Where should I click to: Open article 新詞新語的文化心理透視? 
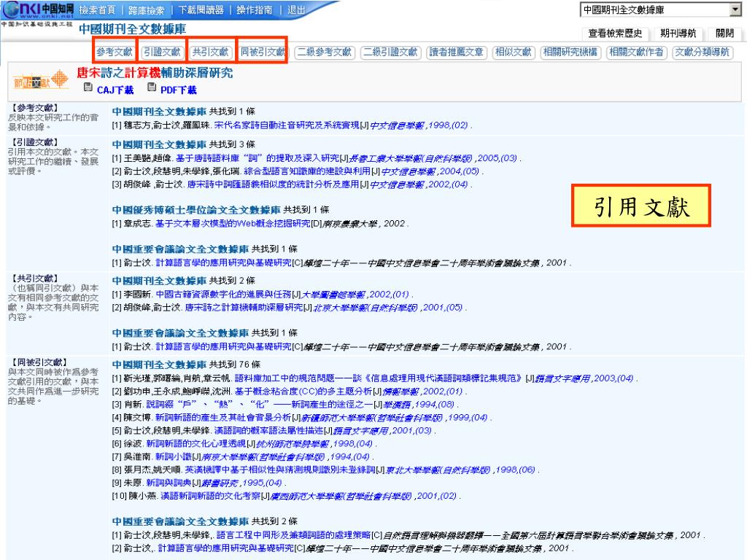[196, 444]
